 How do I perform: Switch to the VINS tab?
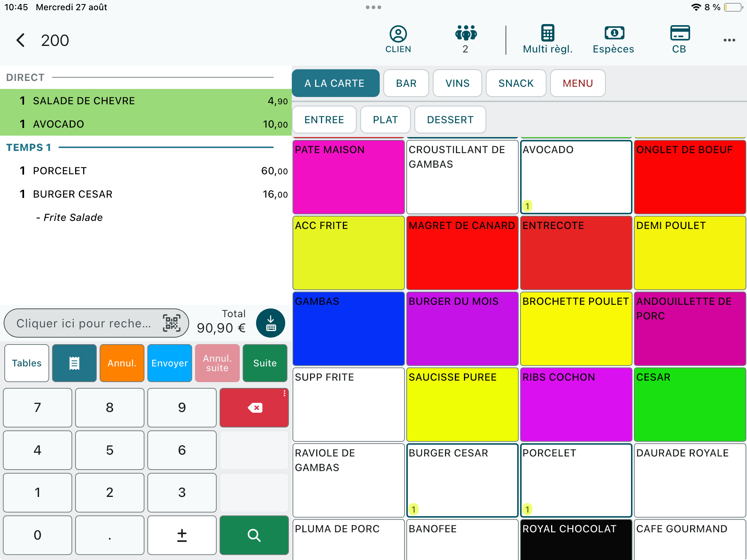tap(457, 83)
